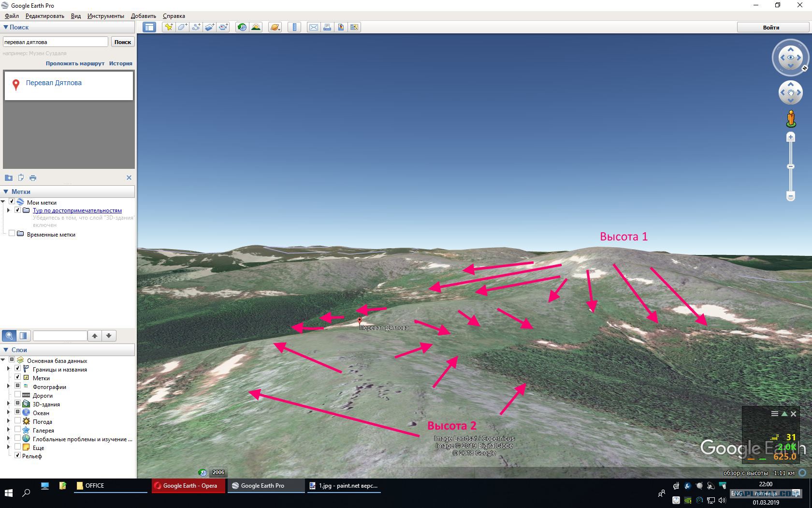Click the Record a Tour camera icon
812x508 pixels.
223,27
